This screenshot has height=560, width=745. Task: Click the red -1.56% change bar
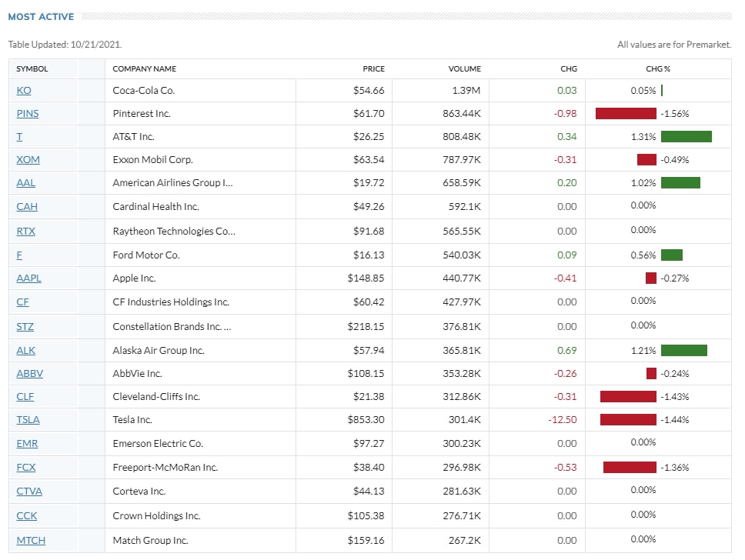tap(626, 114)
